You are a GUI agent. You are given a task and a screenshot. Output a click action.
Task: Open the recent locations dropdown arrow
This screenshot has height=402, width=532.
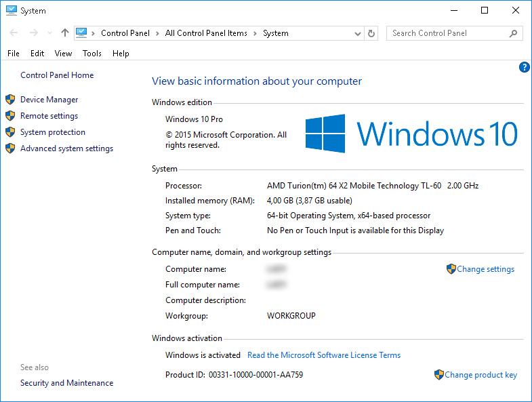pyautogui.click(x=50, y=33)
